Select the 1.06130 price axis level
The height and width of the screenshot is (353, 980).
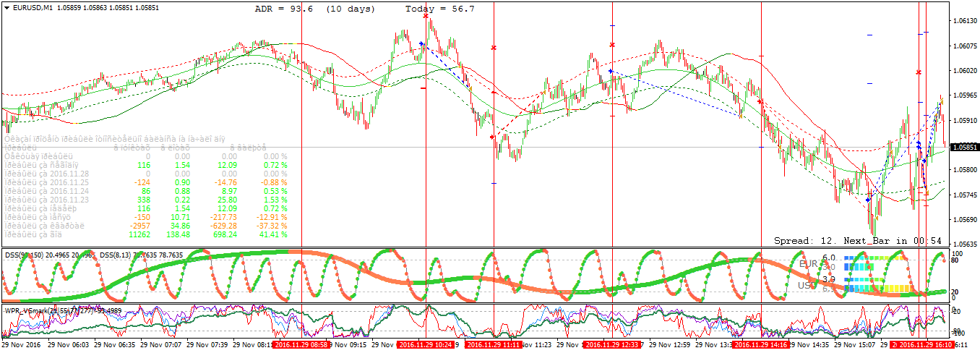coord(964,21)
